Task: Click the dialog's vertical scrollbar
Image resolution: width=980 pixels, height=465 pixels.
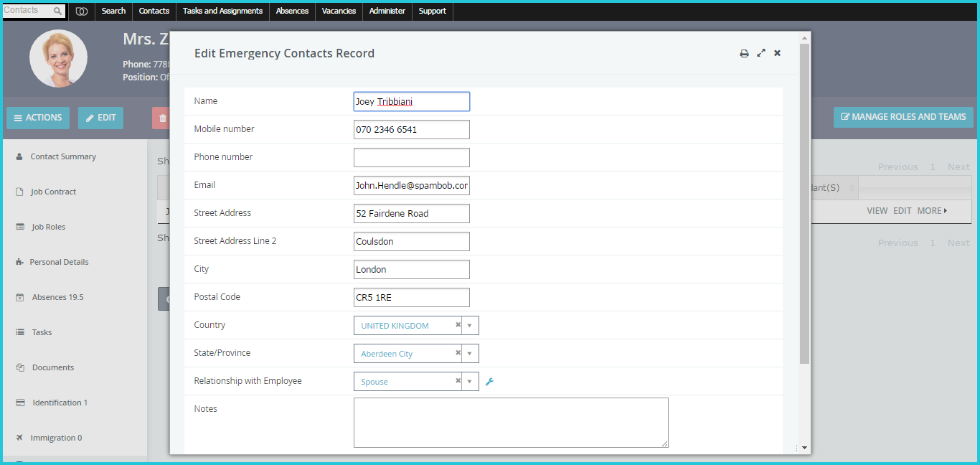Action: tap(804, 203)
